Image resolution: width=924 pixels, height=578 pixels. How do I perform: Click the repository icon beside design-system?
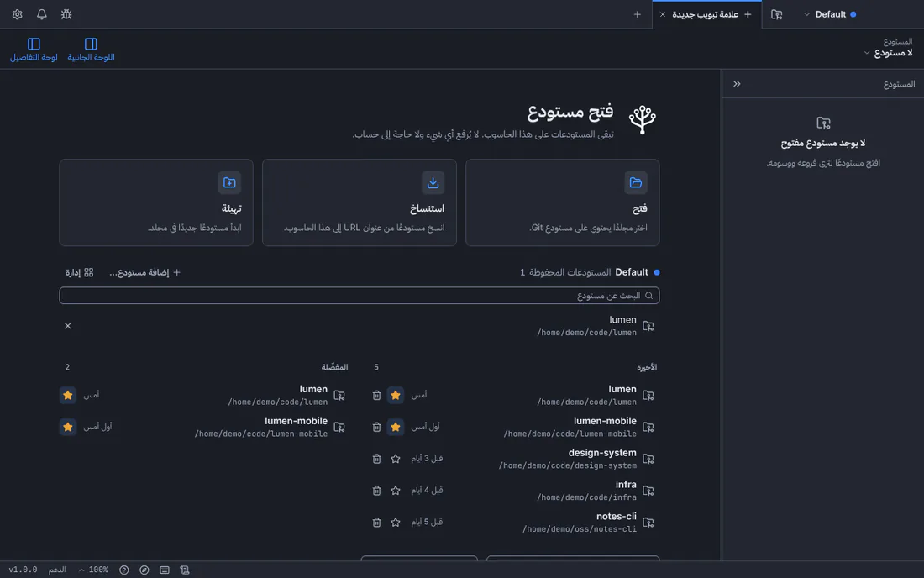coord(648,459)
